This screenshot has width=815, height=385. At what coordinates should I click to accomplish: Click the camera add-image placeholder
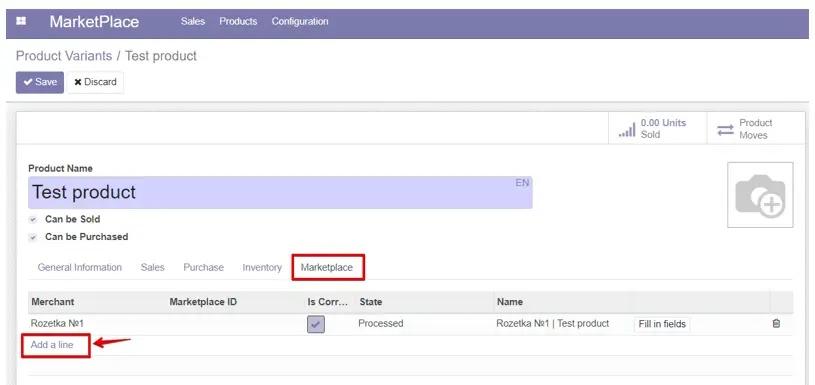[x=760, y=195]
